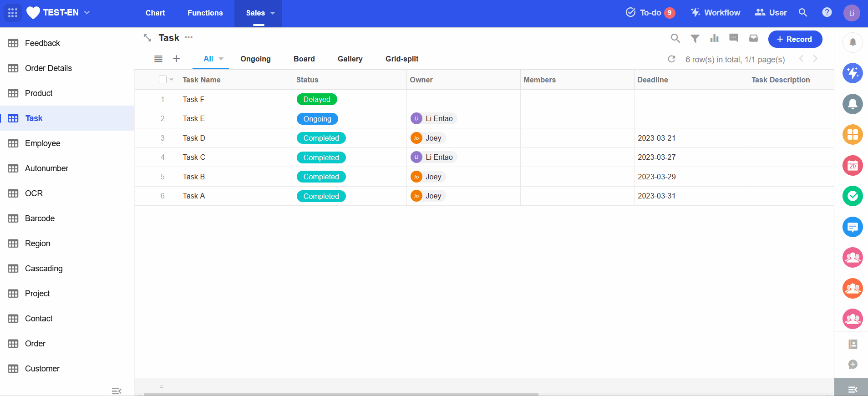The image size is (868, 396).
Task: Collapse the left sidebar navigation
Action: tap(117, 391)
